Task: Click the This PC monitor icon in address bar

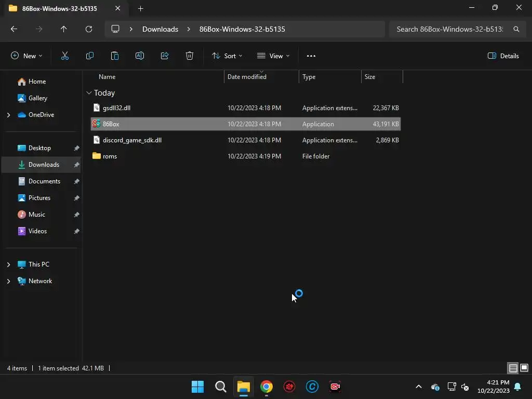Action: pyautogui.click(x=115, y=29)
